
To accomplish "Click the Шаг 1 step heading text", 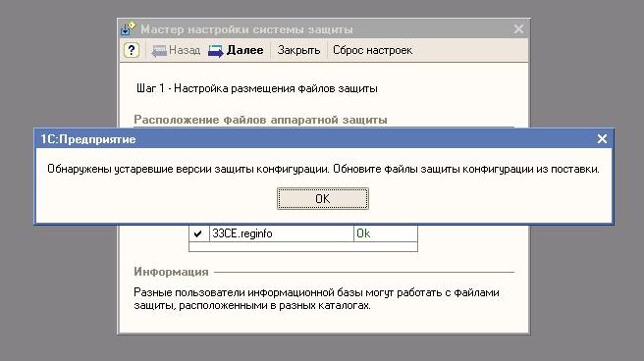I will click(256, 88).
